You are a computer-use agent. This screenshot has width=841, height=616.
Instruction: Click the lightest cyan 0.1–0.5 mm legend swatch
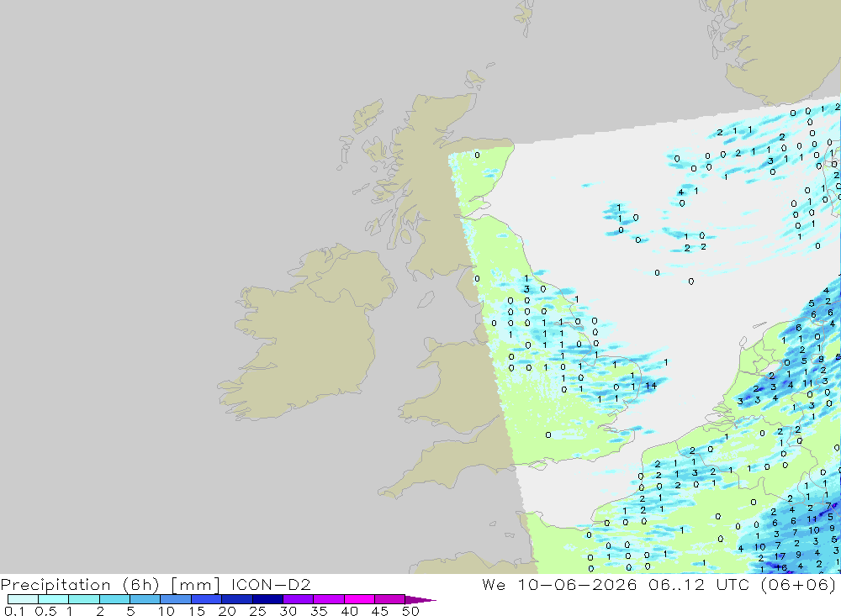[23, 599]
